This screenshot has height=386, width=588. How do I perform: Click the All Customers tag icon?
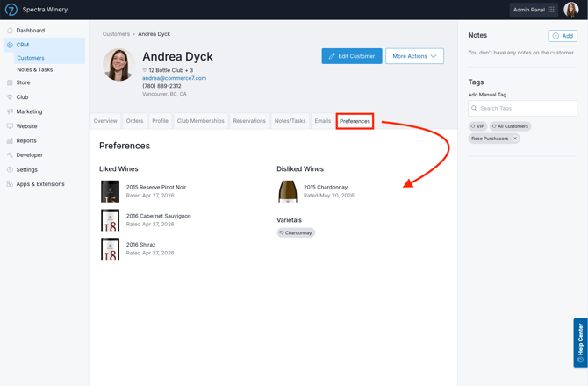pyautogui.click(x=494, y=126)
